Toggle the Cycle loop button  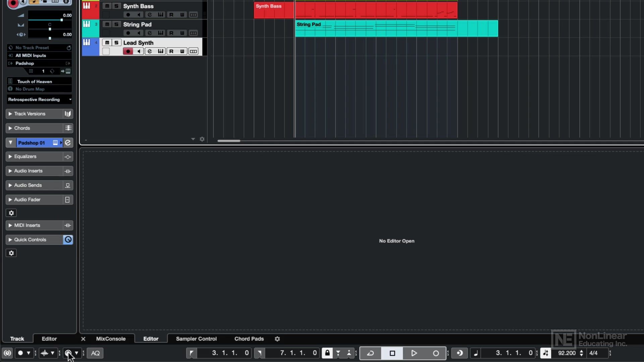[x=371, y=353]
